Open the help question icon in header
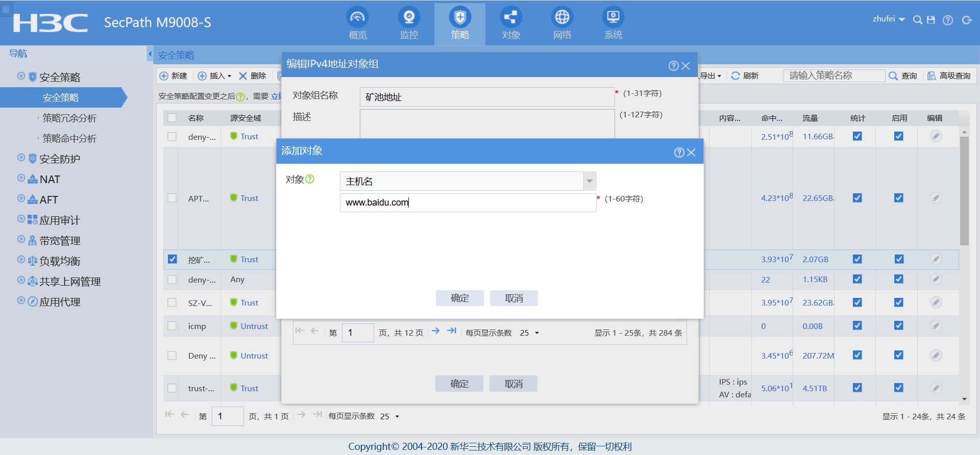The height and width of the screenshot is (455, 980). 948,20
